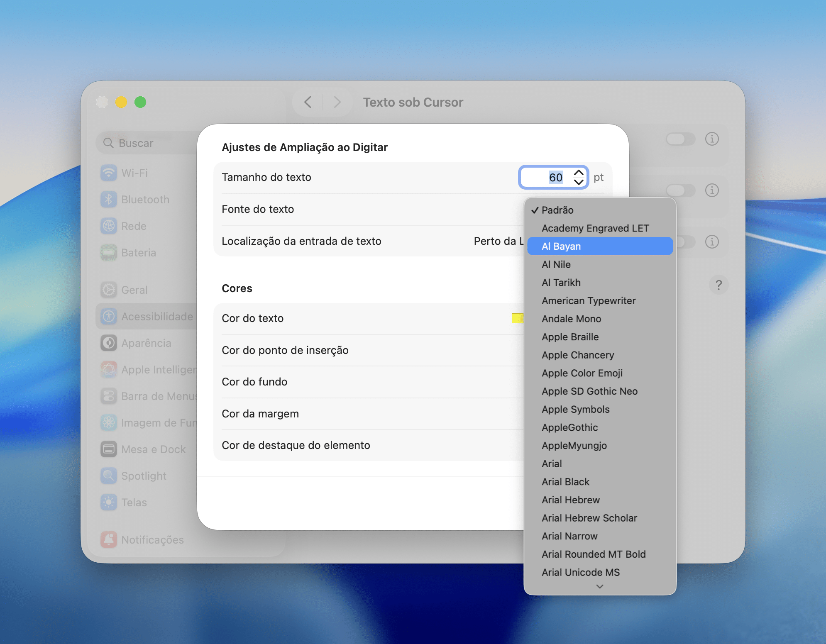This screenshot has width=826, height=644.
Task: Select Arial Hebrew Scholar font
Action: coord(600,518)
